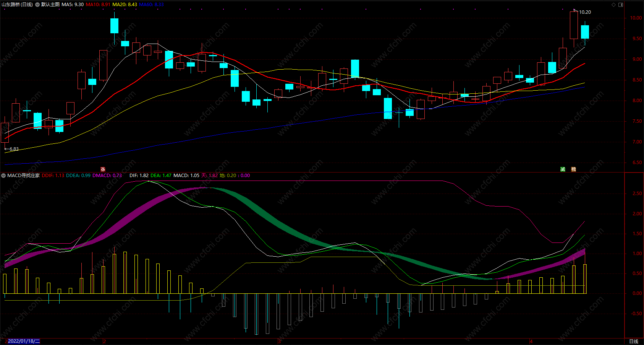This screenshot has height=345, width=644.
Task: Click the DMACD: 0.73 readout
Action: coord(107,176)
